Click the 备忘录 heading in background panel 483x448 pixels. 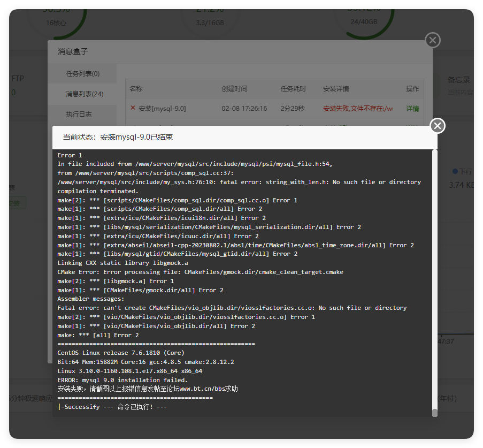tap(459, 80)
